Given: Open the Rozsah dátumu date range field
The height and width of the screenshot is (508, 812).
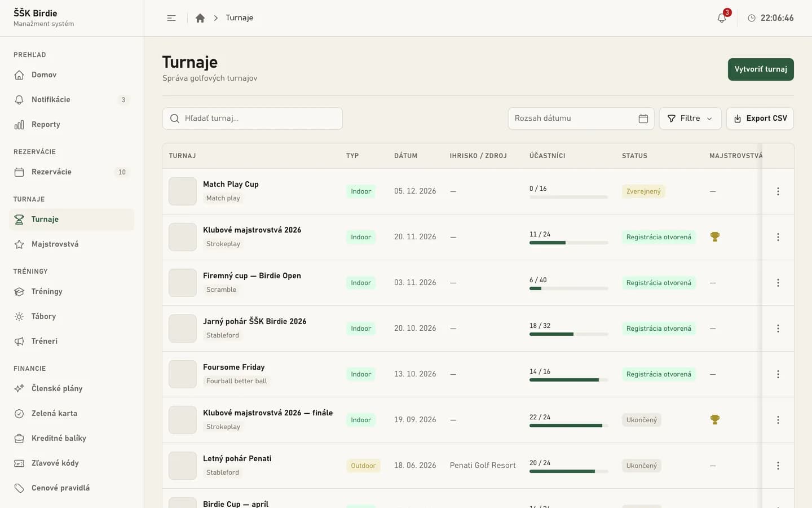Looking at the screenshot, I should point(581,119).
